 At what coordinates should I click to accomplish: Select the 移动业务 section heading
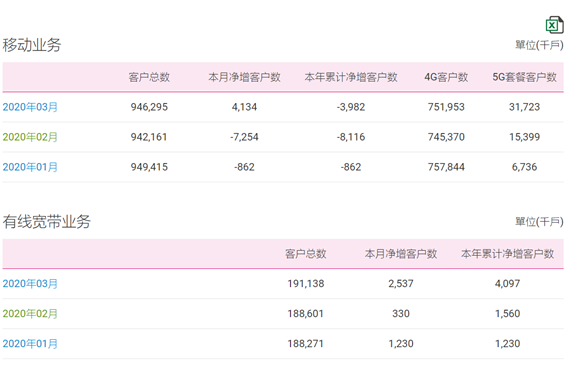pos(32,45)
